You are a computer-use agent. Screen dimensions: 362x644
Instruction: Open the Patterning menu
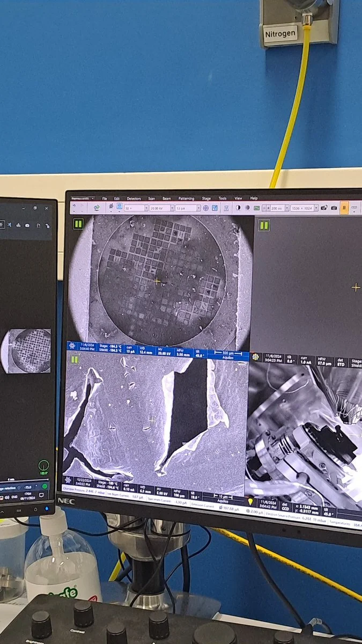pyautogui.click(x=186, y=198)
